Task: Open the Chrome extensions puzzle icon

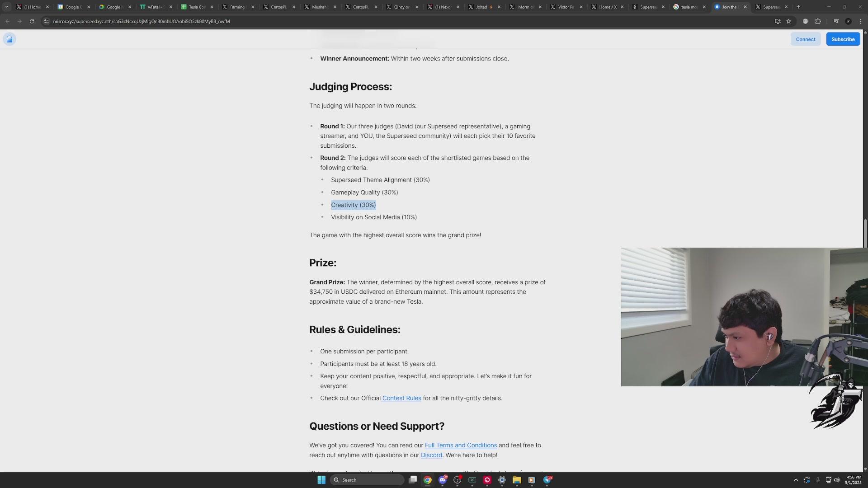Action: [818, 21]
